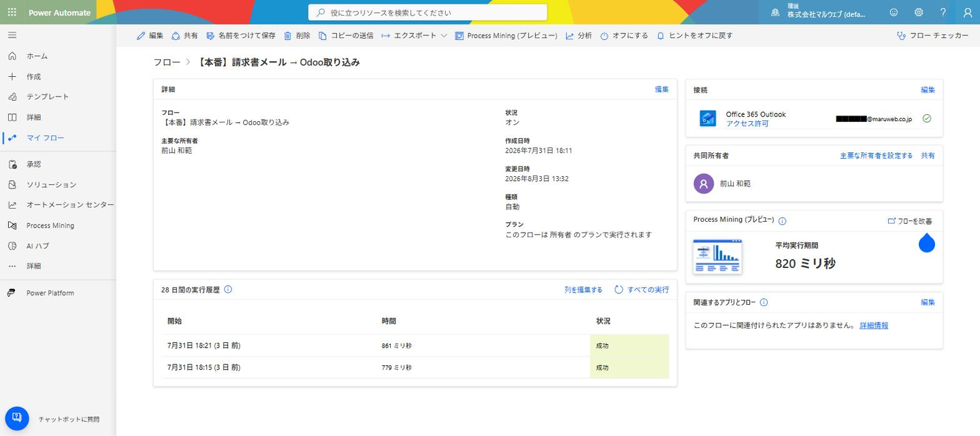
Task: Open the account profile icon
Action: click(968, 12)
